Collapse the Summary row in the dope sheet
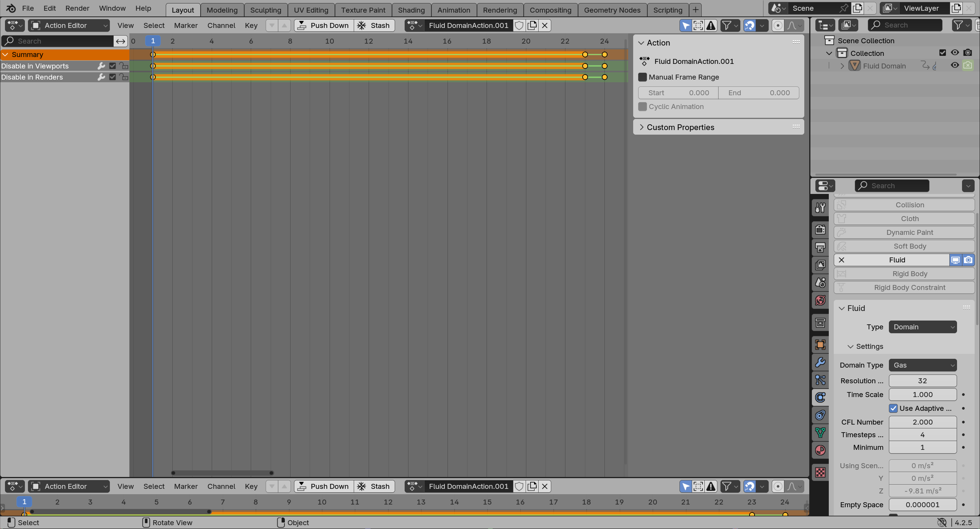 pos(5,54)
